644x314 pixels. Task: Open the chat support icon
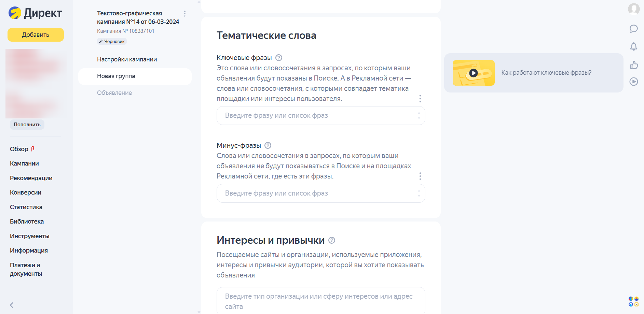634,29
